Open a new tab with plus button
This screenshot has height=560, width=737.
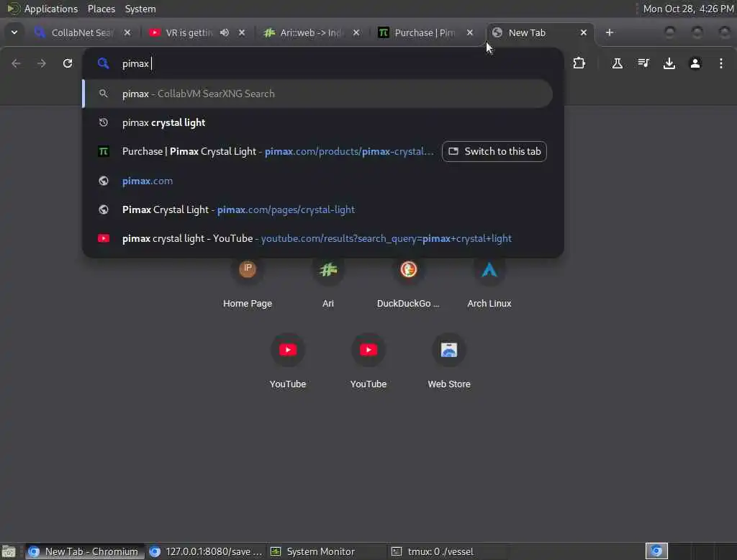coord(610,32)
